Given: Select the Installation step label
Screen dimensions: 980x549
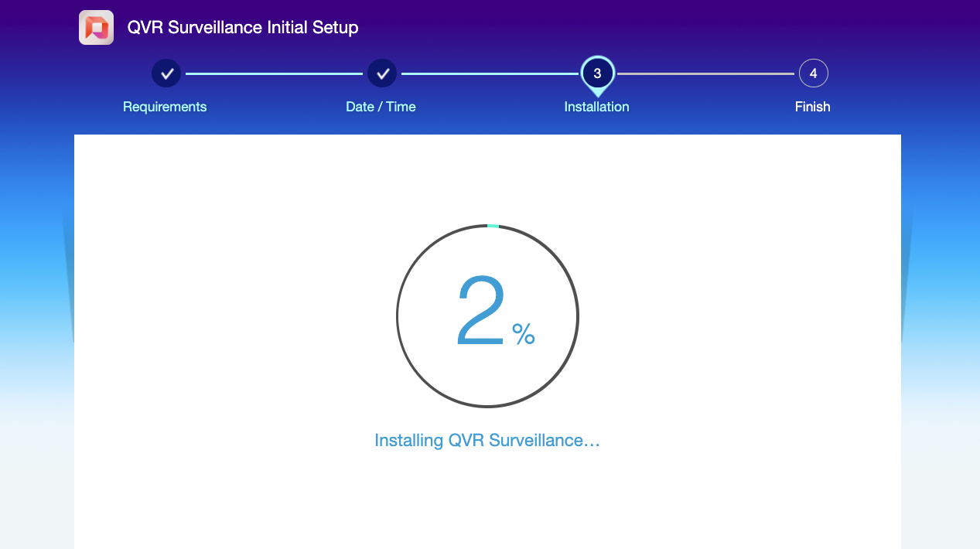Looking at the screenshot, I should click(x=596, y=107).
